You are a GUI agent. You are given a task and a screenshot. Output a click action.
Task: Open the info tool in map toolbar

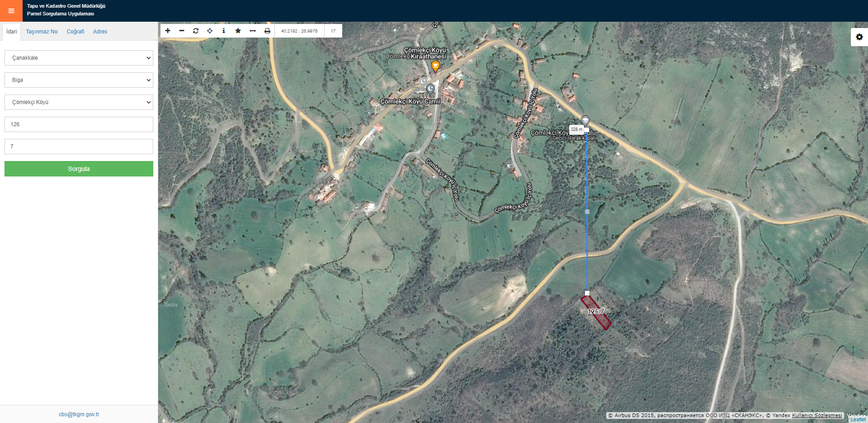pyautogui.click(x=224, y=31)
